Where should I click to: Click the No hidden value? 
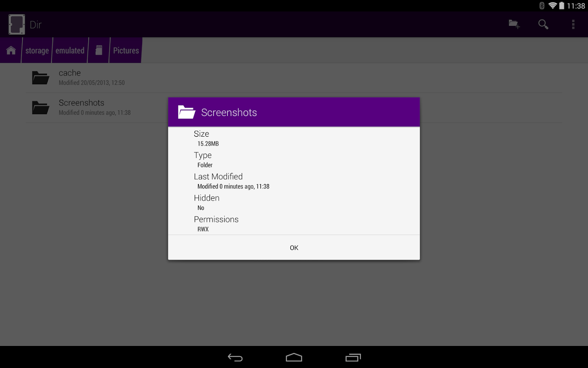click(201, 208)
